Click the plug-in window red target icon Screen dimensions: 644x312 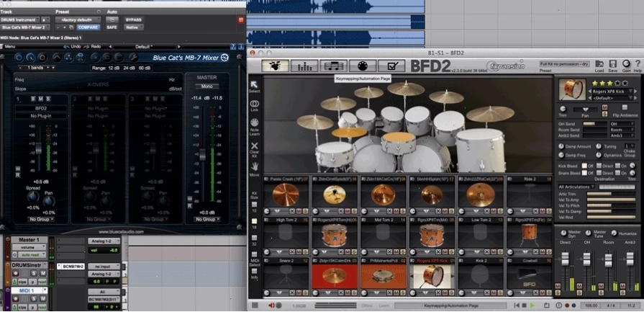pos(240,19)
